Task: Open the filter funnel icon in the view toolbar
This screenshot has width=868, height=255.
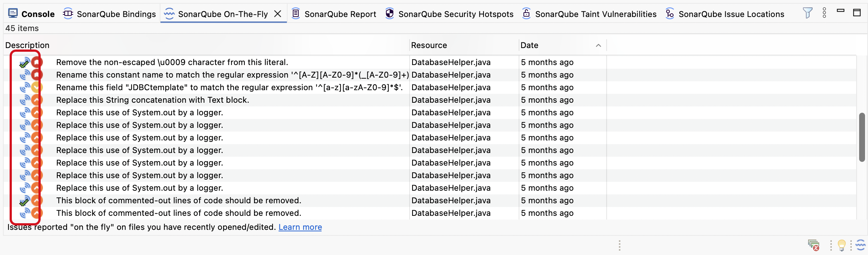Action: pyautogui.click(x=808, y=13)
